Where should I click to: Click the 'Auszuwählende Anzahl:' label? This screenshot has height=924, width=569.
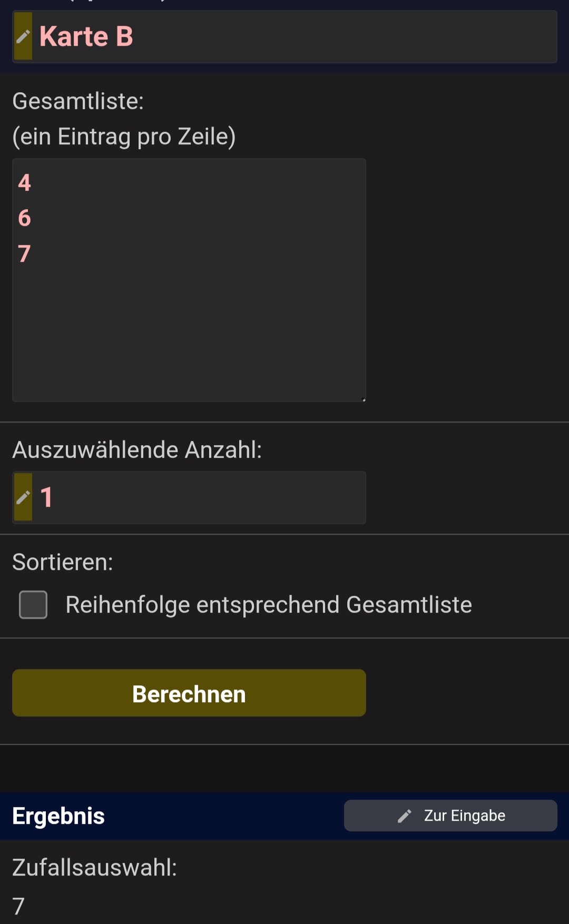(137, 450)
